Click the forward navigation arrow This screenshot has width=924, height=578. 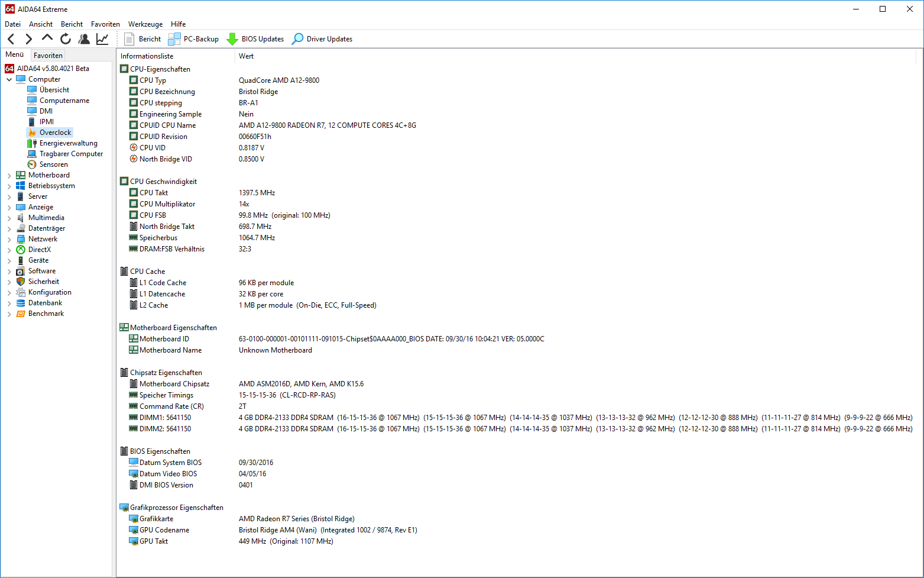(x=28, y=39)
